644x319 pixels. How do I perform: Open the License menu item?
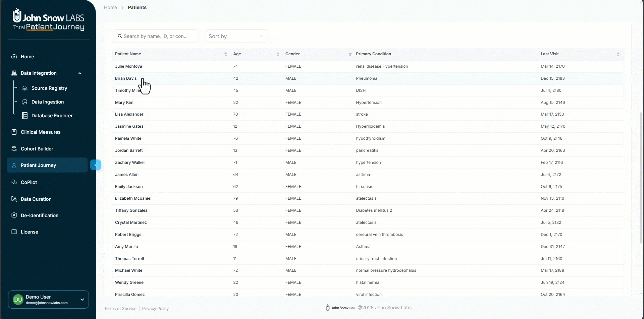(29, 232)
